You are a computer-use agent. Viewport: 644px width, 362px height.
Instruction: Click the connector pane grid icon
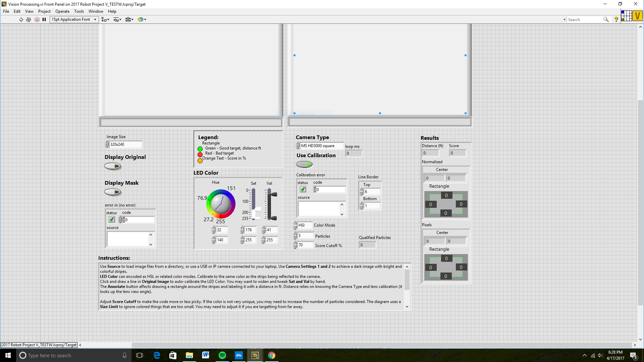click(626, 16)
